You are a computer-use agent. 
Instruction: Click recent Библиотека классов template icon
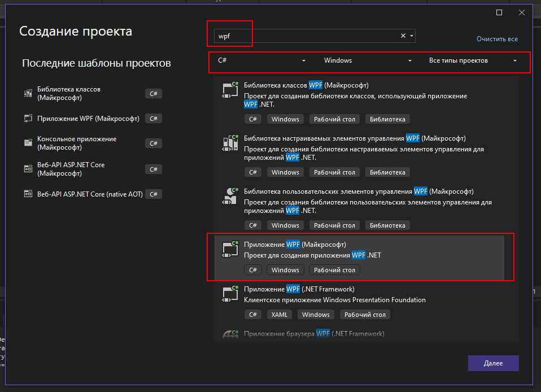28,94
